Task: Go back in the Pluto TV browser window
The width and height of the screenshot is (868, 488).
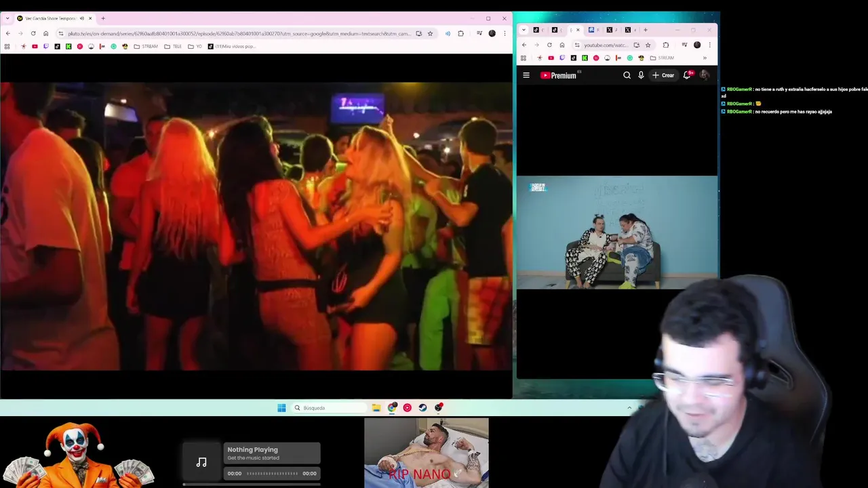Action: coord(7,33)
